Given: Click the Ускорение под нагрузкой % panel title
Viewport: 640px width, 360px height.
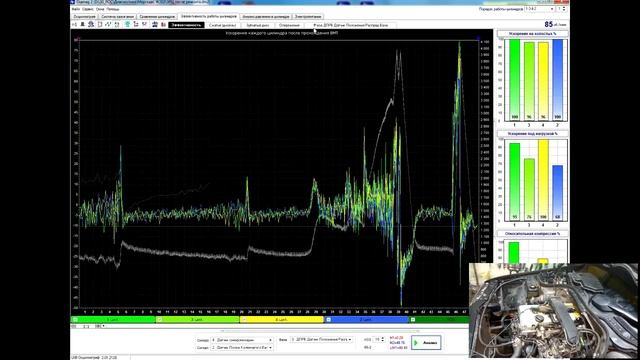Looking at the screenshot, I should click(532, 133).
